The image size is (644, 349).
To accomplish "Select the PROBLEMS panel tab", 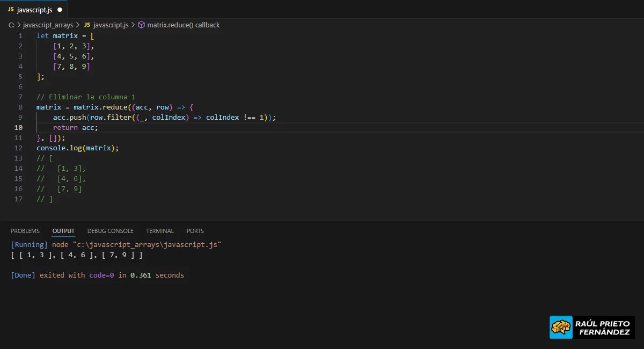I will pos(25,230).
